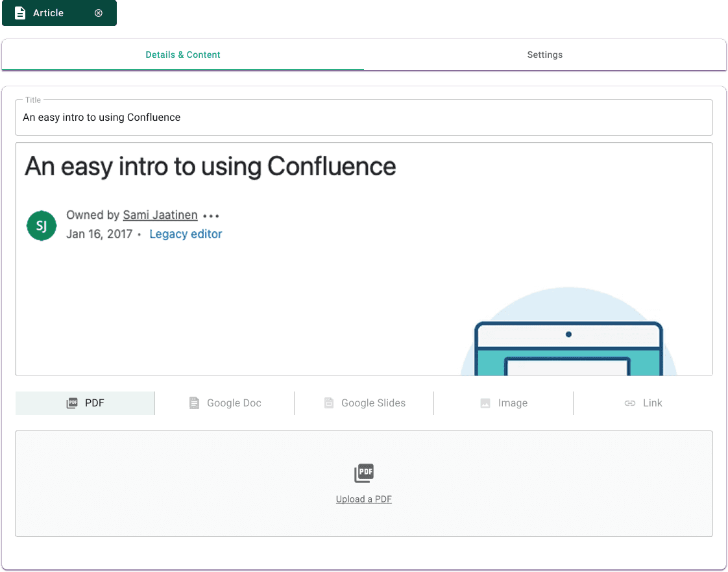Click the Jan 16, 2017 date text

coord(99,234)
